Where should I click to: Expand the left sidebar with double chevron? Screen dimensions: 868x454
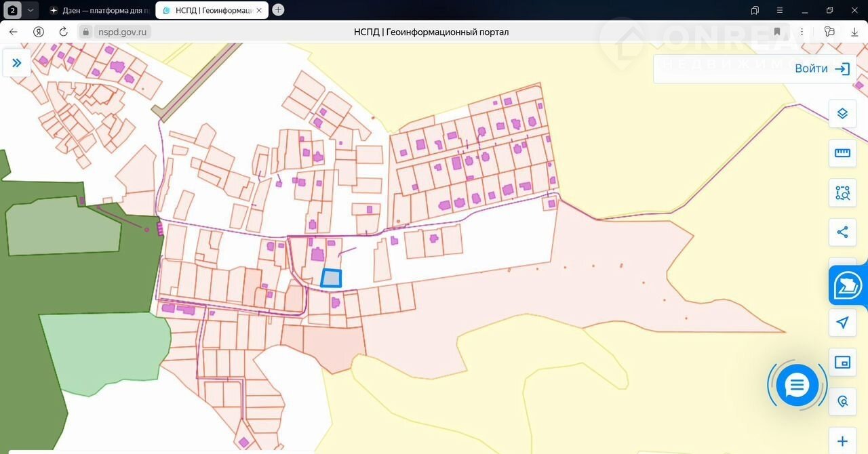[16, 63]
